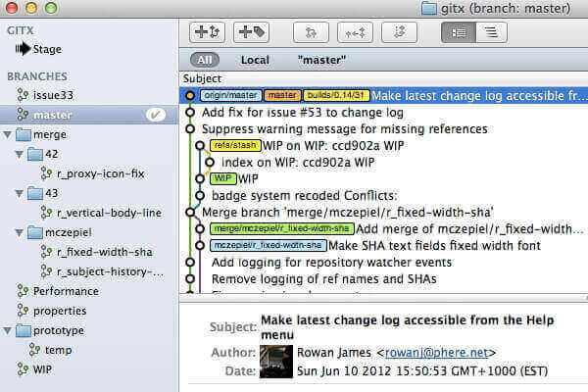Screen dimensions: 588x392
Task: Switch to tree view mode
Action: 492,32
